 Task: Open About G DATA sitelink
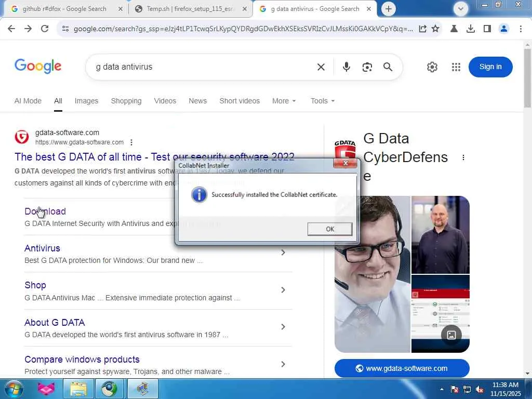[x=55, y=322]
